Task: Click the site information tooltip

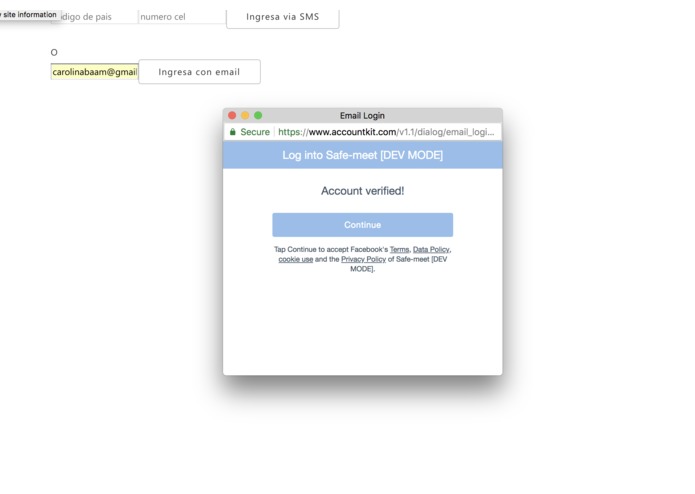Action: [28, 15]
